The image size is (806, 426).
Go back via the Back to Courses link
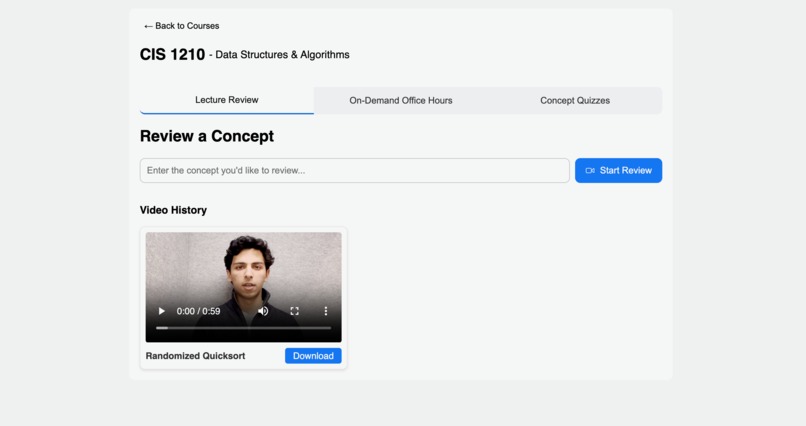(x=181, y=26)
